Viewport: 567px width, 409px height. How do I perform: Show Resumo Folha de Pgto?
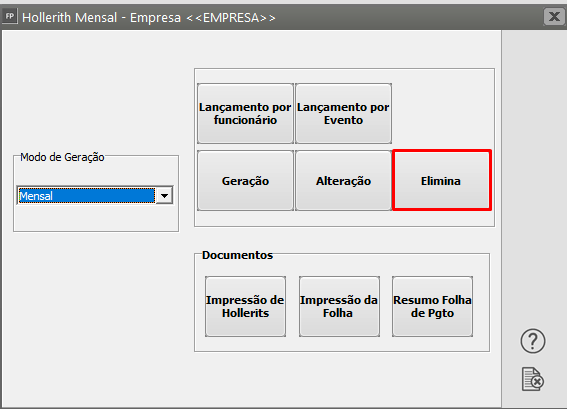[432, 307]
